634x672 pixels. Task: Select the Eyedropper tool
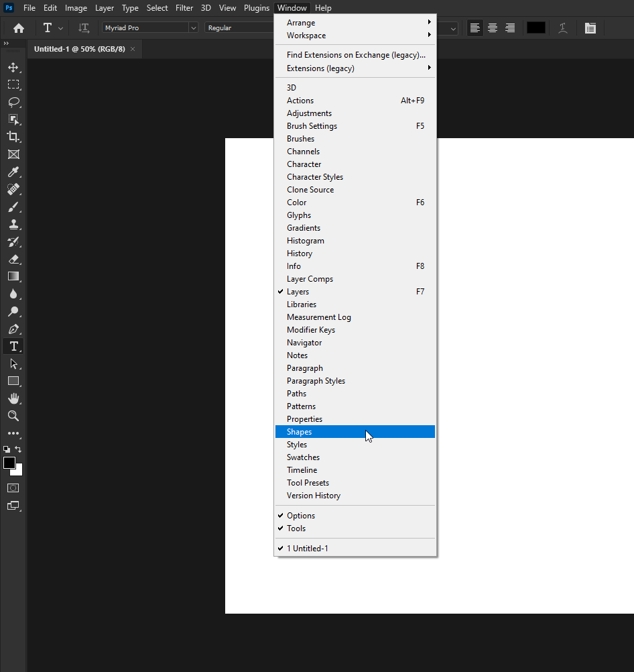13,172
